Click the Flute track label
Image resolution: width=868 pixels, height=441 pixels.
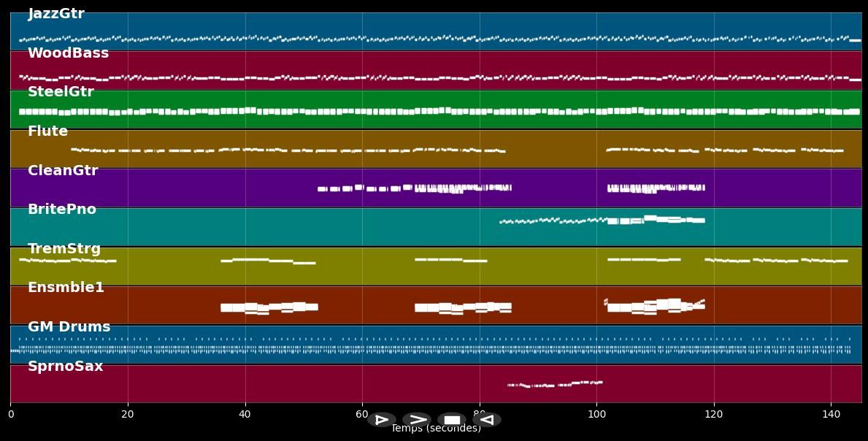(x=47, y=131)
